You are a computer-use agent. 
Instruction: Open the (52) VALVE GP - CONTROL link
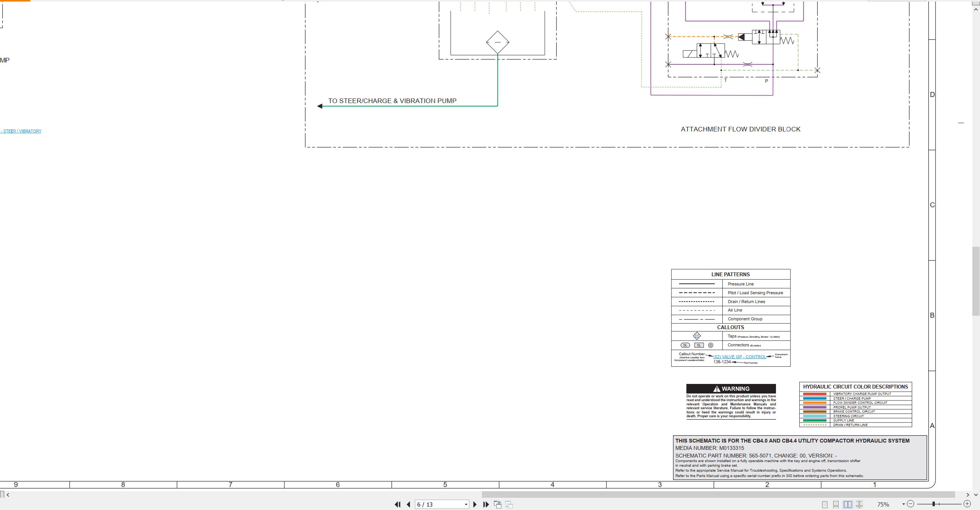tap(740, 357)
